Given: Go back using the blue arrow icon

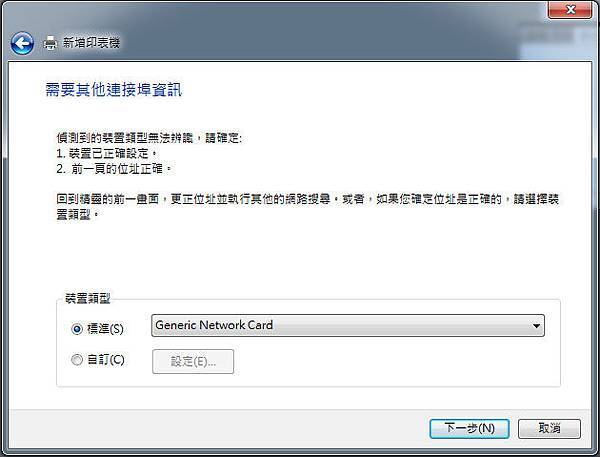Looking at the screenshot, I should pos(22,43).
